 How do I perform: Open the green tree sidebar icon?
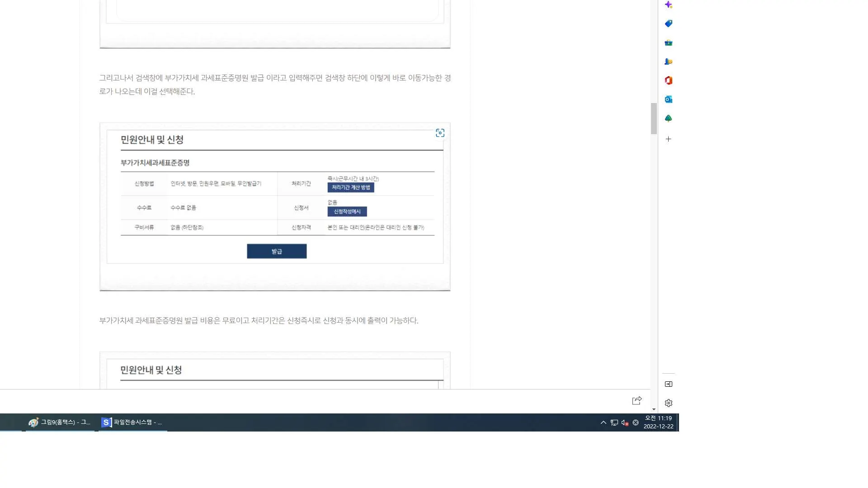[x=669, y=118]
